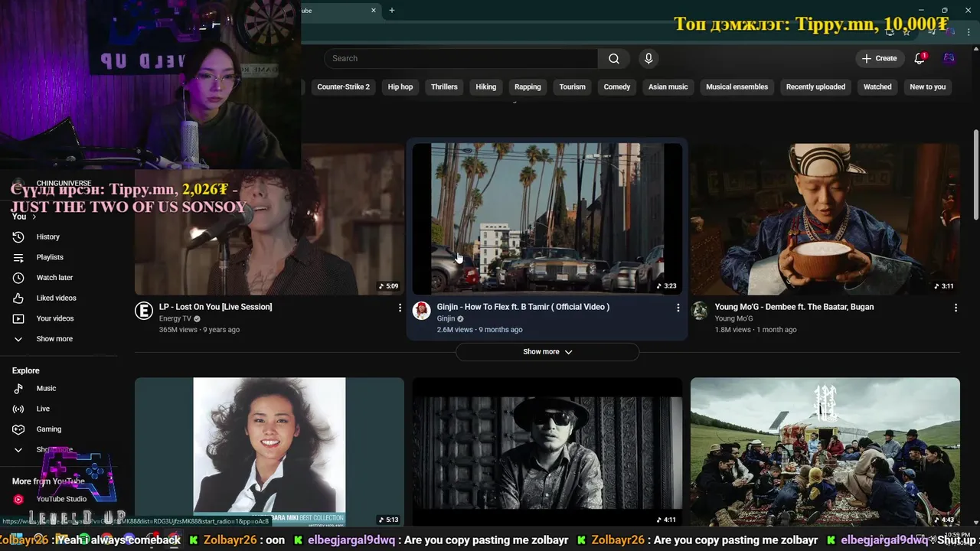980x551 pixels.
Task: Play the LP Lost On You thumbnail
Action: coord(269,219)
